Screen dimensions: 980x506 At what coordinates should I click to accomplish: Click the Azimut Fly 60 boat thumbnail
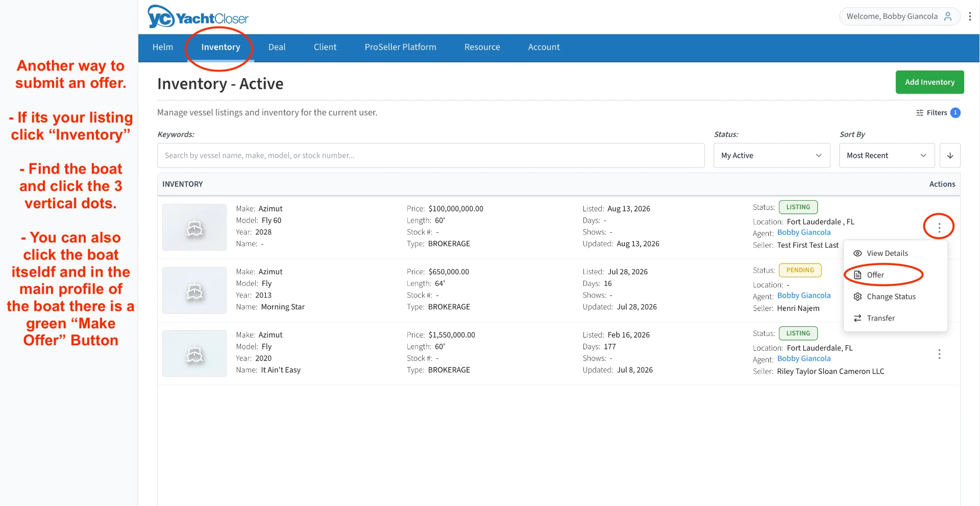(194, 227)
